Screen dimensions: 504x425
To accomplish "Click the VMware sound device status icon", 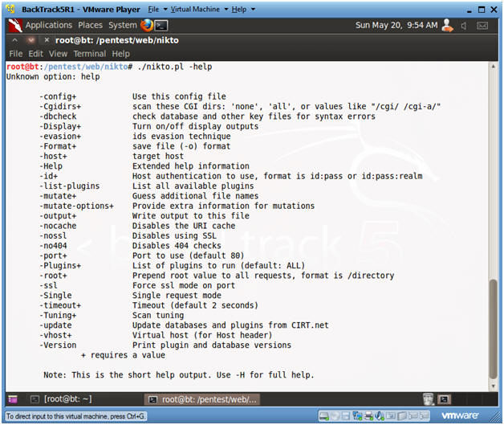I will pyautogui.click(x=380, y=416).
